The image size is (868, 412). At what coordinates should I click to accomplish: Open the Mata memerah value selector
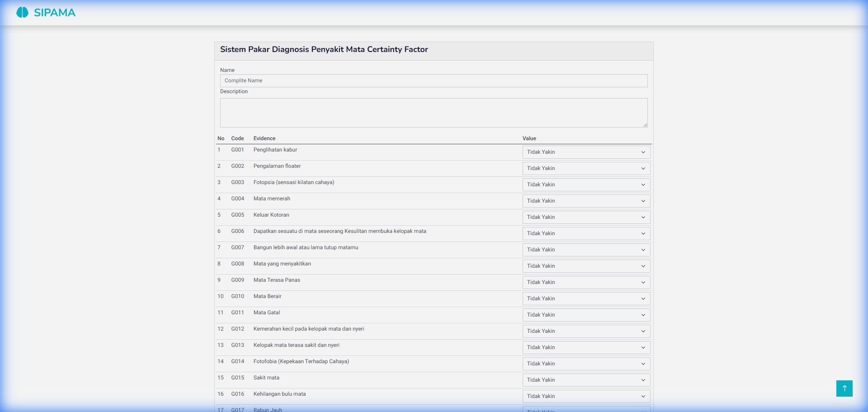[x=586, y=201]
